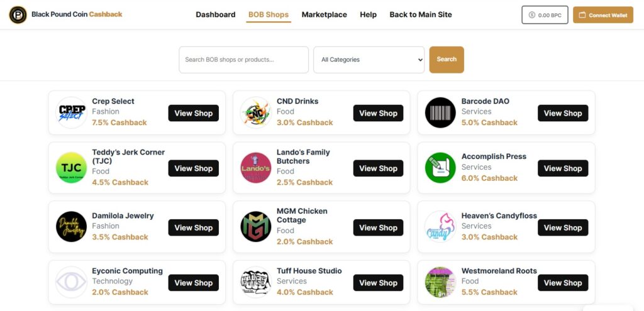Go to the Dashboard menu item
The image size is (644, 311).
216,14
